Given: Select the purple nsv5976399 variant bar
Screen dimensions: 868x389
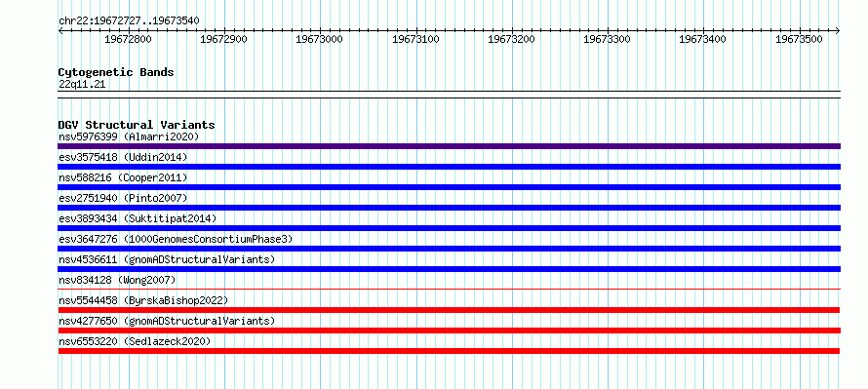Looking at the screenshot, I should pyautogui.click(x=449, y=146).
